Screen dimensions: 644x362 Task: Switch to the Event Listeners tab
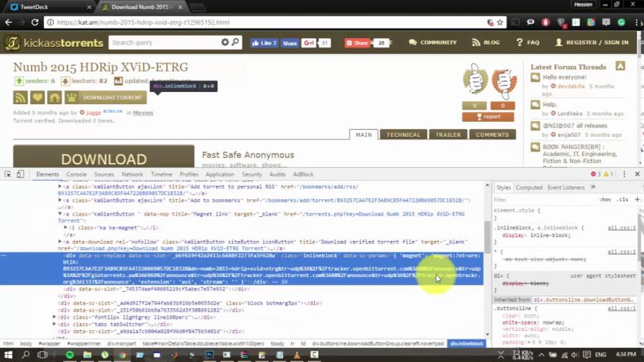(x=566, y=188)
